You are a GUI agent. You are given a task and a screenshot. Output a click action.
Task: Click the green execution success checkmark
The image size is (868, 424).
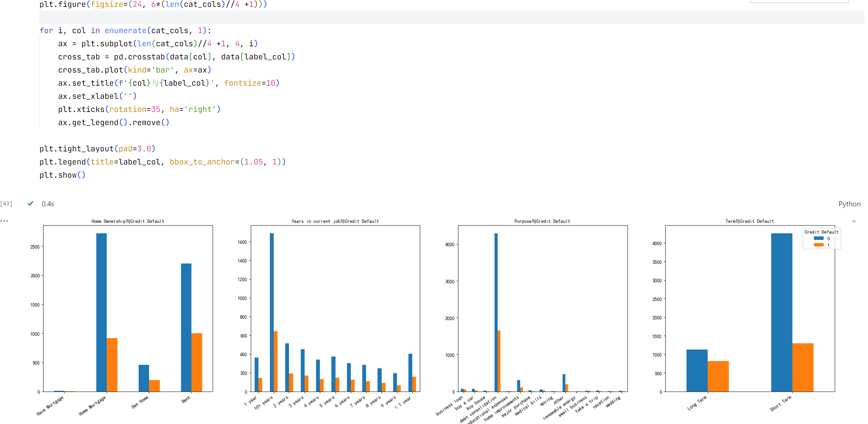pos(30,203)
